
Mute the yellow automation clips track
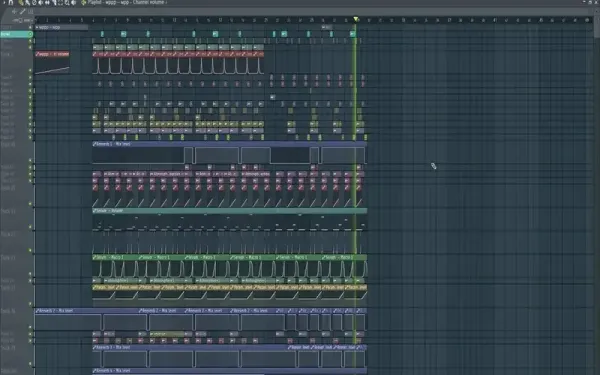(30, 304)
